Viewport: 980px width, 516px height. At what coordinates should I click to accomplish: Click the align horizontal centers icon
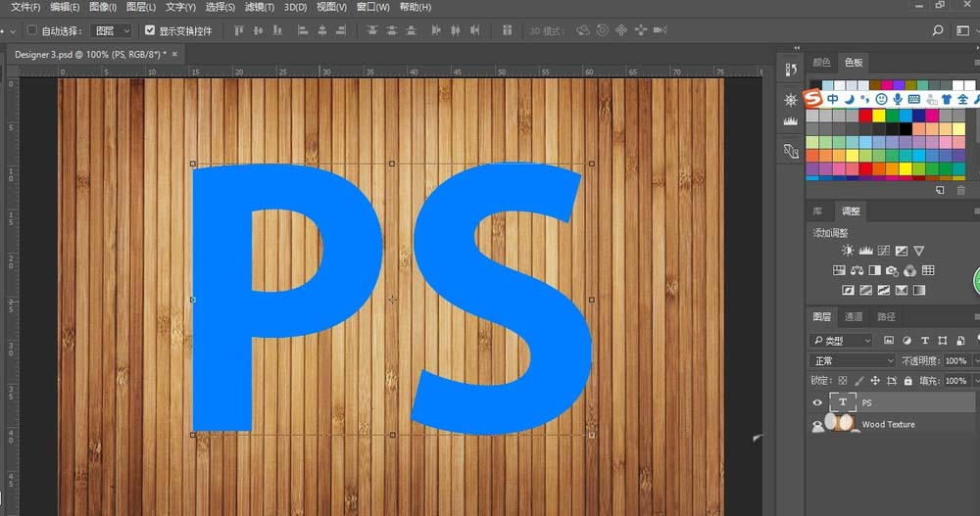coord(321,30)
